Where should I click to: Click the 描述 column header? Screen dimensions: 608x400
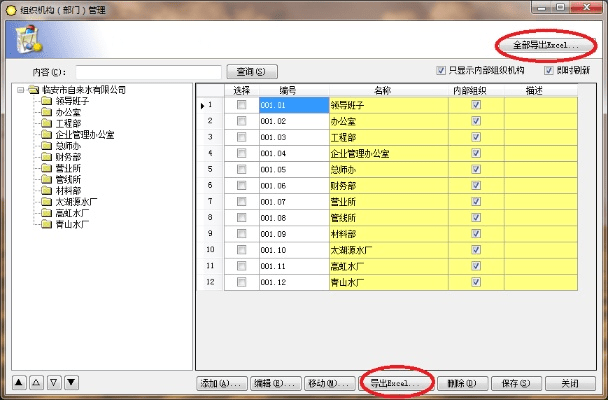click(541, 91)
